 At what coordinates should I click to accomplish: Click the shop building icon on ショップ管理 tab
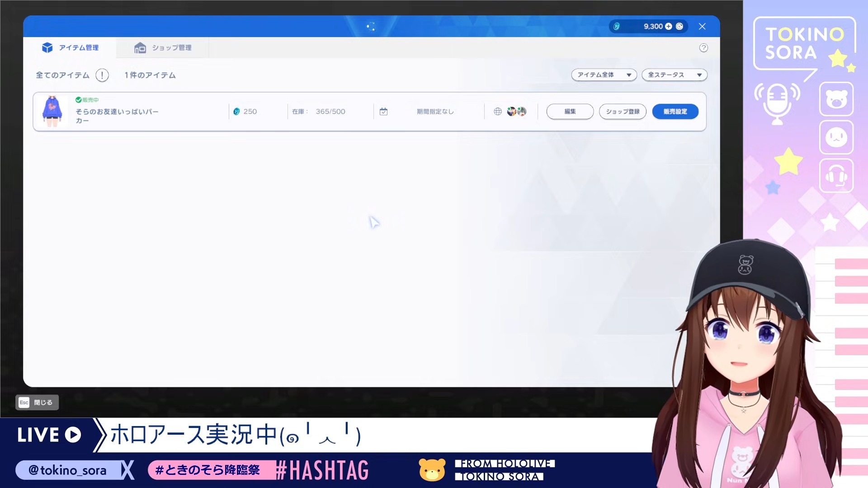pyautogui.click(x=140, y=47)
